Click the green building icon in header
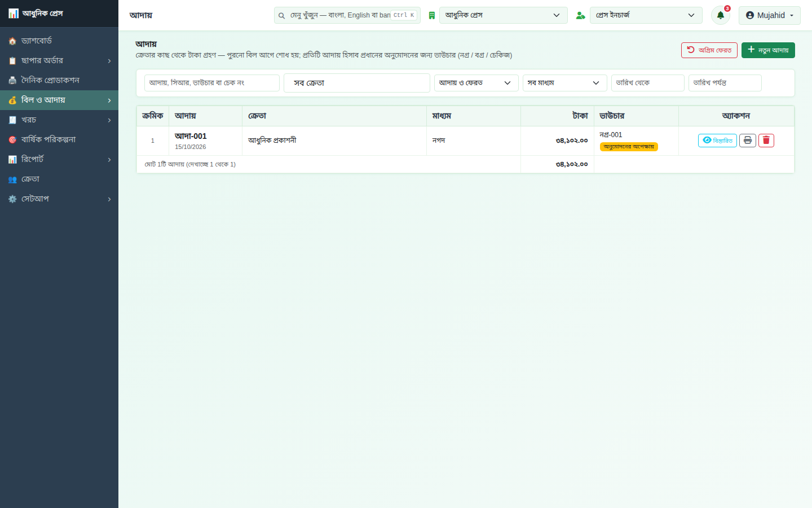 coord(432,15)
